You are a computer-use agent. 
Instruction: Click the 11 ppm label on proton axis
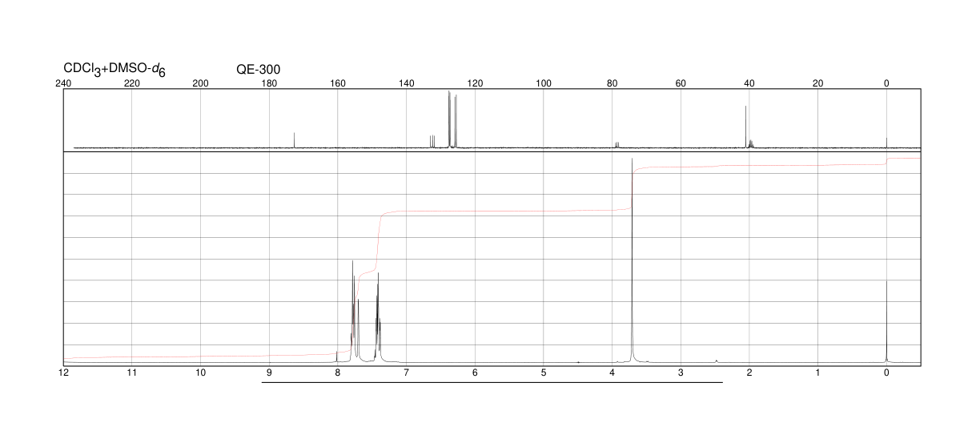pos(132,373)
